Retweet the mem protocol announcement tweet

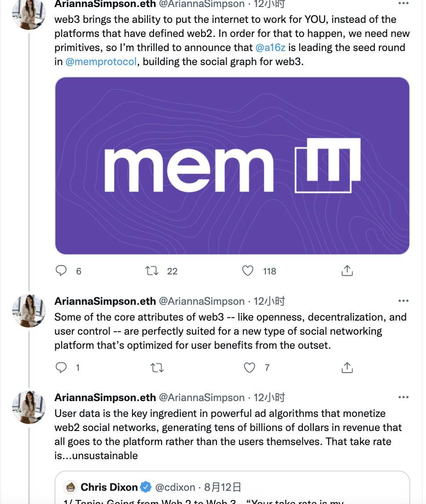[152, 270]
